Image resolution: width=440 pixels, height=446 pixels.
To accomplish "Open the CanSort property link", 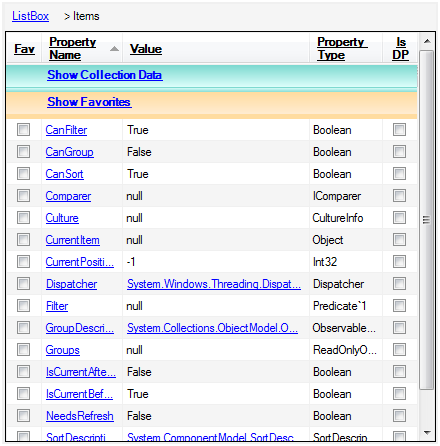I will (65, 174).
